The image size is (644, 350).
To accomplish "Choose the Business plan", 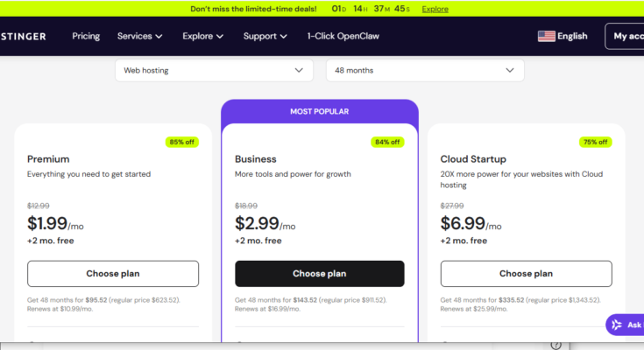I will coord(320,274).
